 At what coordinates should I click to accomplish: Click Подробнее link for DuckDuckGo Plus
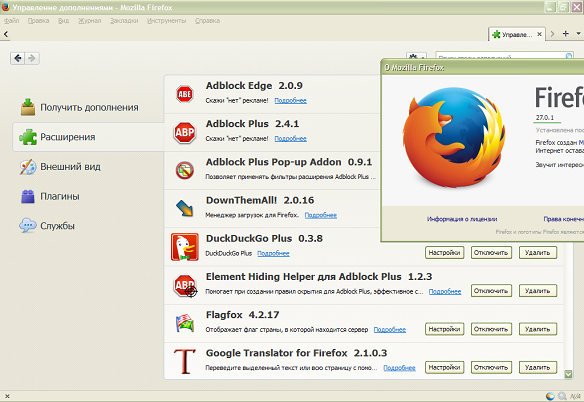coord(273,253)
